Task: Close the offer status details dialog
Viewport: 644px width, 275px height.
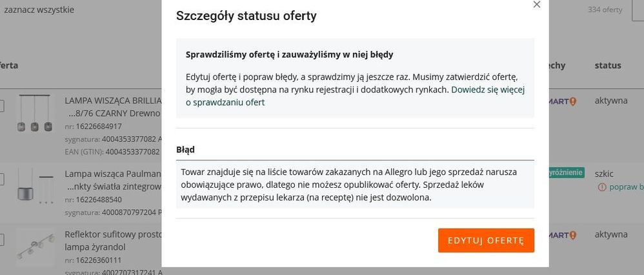Action: pos(536,5)
